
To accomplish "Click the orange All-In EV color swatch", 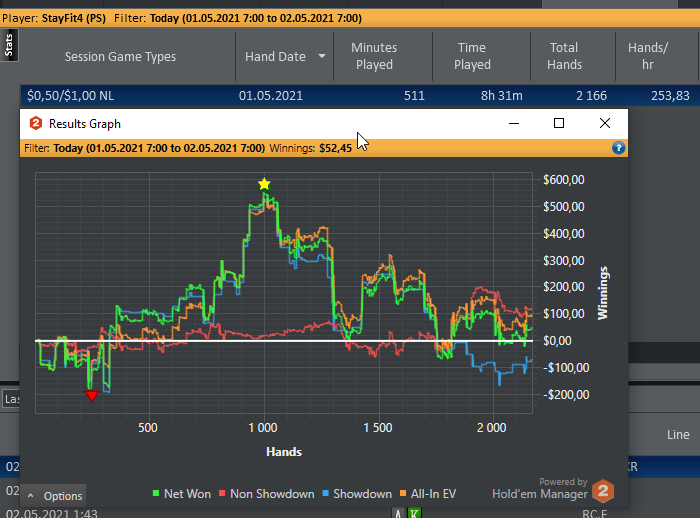I will click(403, 493).
